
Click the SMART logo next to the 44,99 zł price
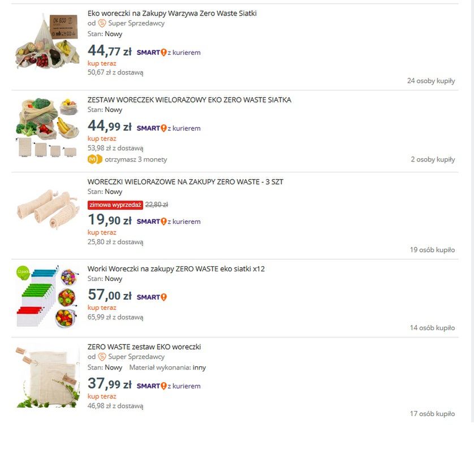pyautogui.click(x=152, y=128)
